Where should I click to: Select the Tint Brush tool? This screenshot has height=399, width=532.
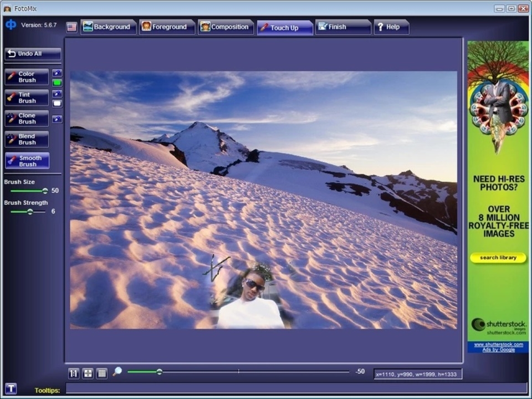27,98
